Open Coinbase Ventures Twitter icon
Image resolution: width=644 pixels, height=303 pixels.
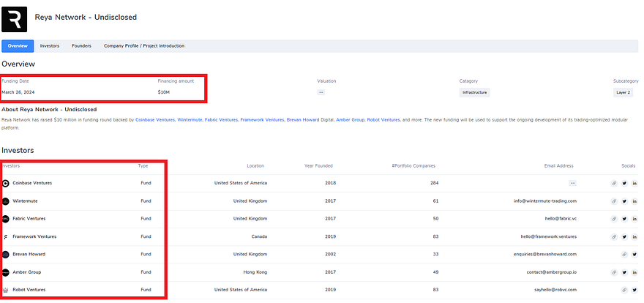624,183
